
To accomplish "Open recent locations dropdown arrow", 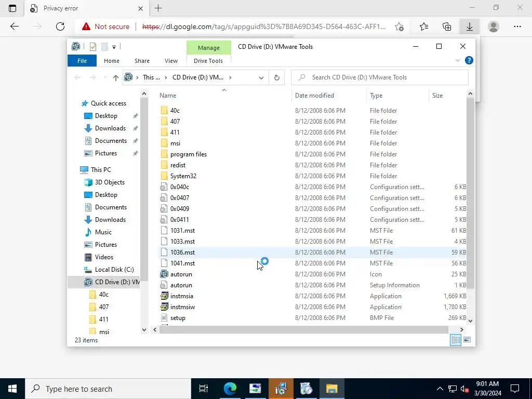I will coord(105,78).
